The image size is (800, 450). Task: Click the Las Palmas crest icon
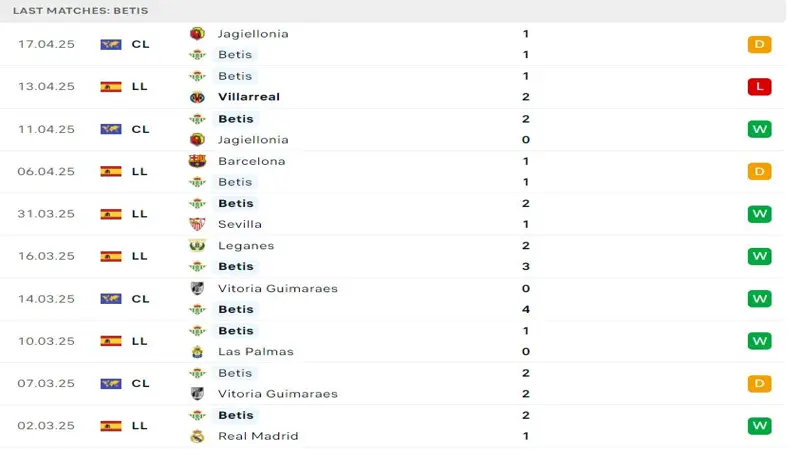pyautogui.click(x=197, y=351)
